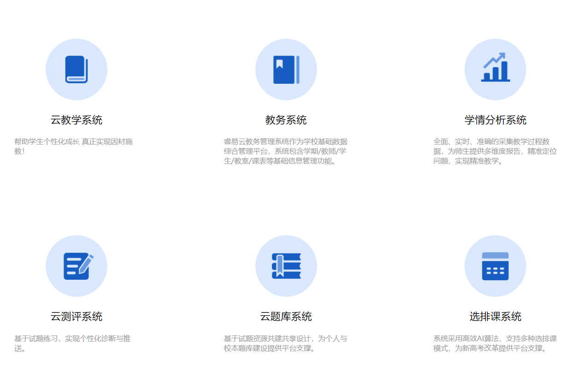Open the 教务系统 title link
Screen dimensions: 588x376
click(286, 120)
